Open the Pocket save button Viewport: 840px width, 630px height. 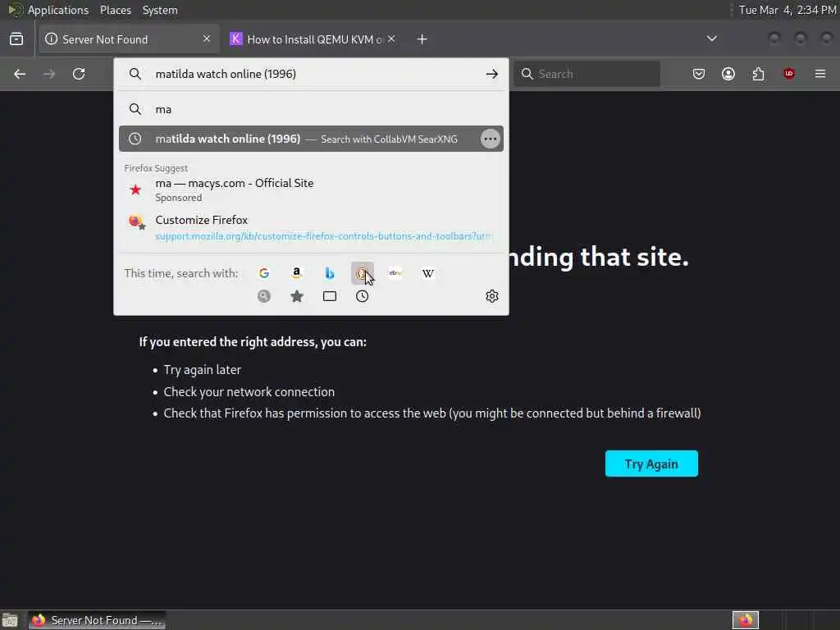point(699,74)
